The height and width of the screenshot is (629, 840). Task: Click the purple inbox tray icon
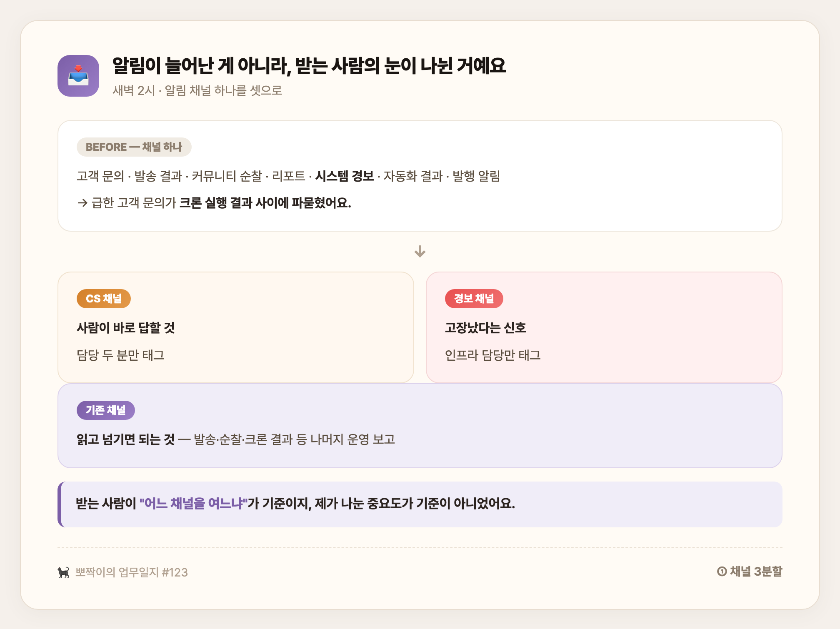click(x=78, y=76)
